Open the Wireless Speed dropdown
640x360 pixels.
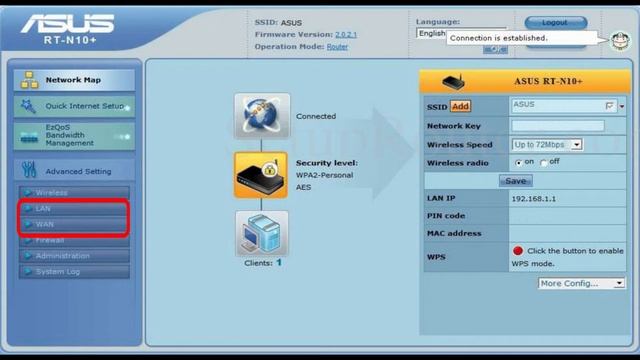[547, 144]
